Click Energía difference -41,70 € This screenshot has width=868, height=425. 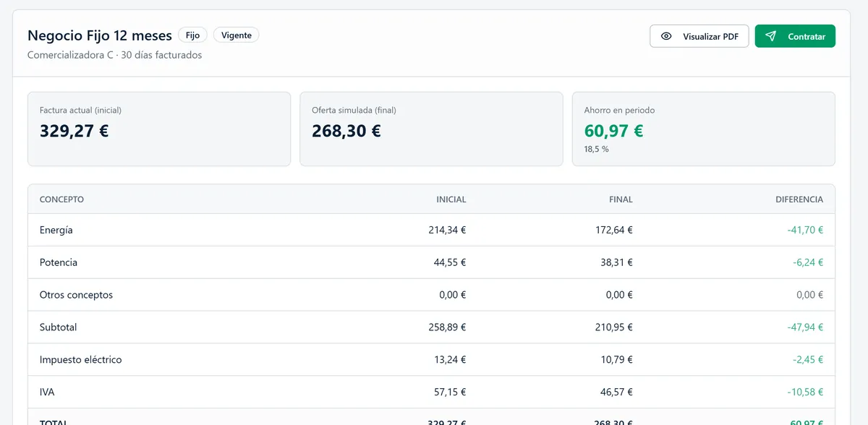coord(805,230)
